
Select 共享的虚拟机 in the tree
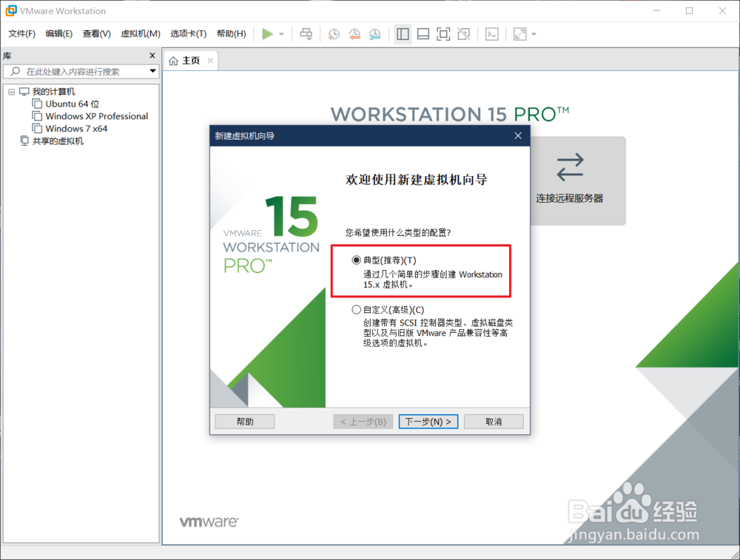[x=58, y=141]
